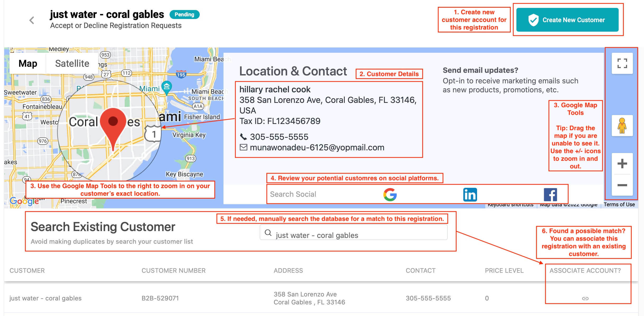
Task: Click the Google logo on map
Action: 24,201
